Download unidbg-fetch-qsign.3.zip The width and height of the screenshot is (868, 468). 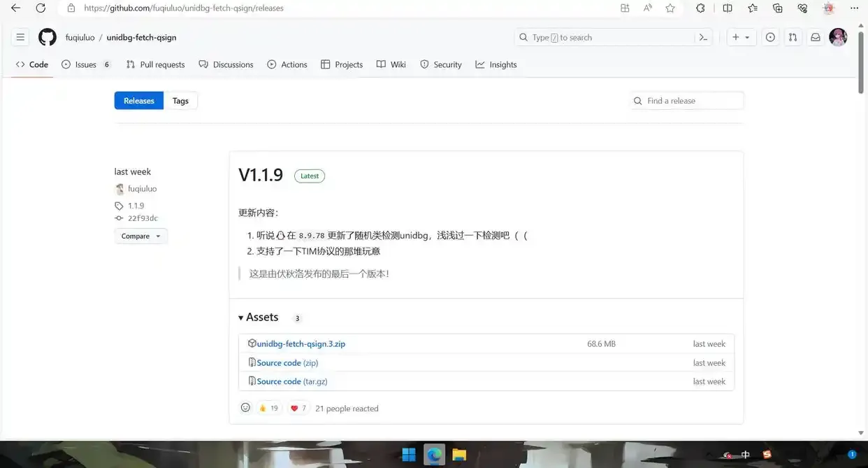click(x=301, y=344)
